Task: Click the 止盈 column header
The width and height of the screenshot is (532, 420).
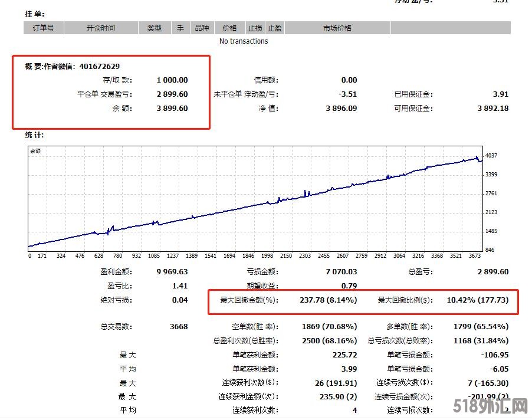Action: pyautogui.click(x=274, y=28)
